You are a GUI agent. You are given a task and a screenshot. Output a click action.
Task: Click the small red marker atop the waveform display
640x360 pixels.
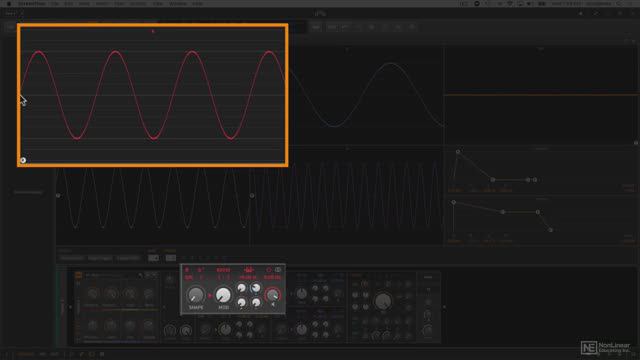(153, 31)
